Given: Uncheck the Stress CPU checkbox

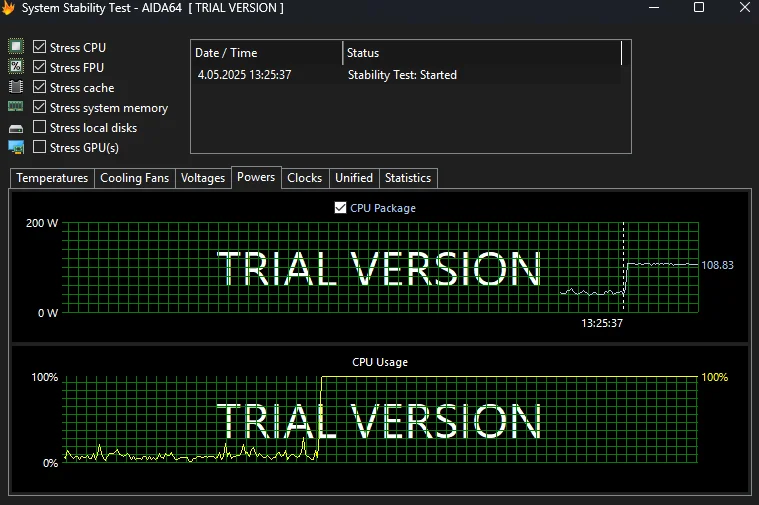Looking at the screenshot, I should tap(39, 47).
